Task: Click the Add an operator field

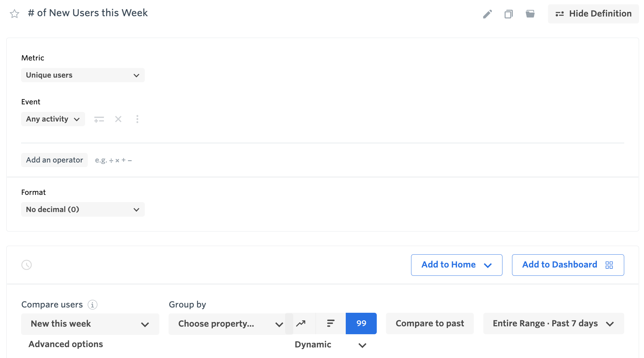Action: pyautogui.click(x=54, y=160)
